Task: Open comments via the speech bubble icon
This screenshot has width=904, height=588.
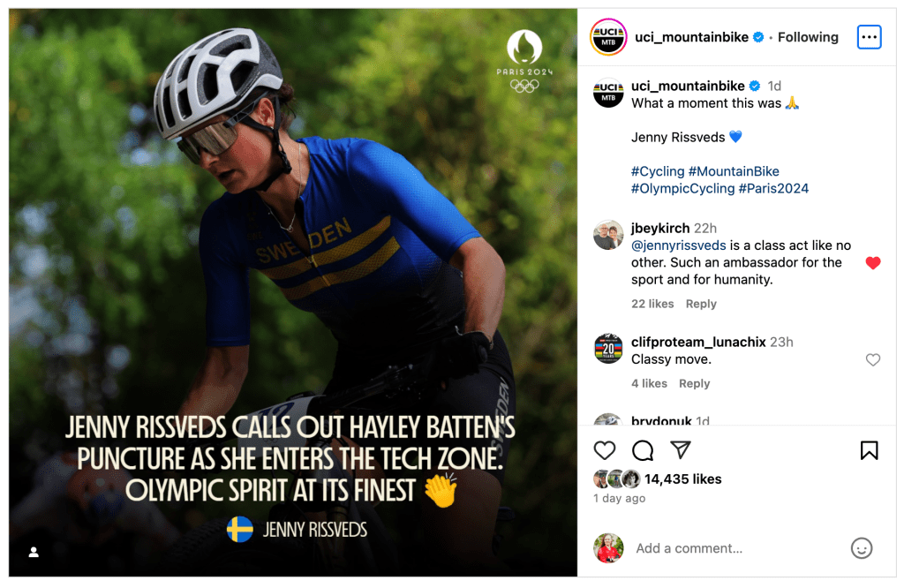Action: coord(643,450)
